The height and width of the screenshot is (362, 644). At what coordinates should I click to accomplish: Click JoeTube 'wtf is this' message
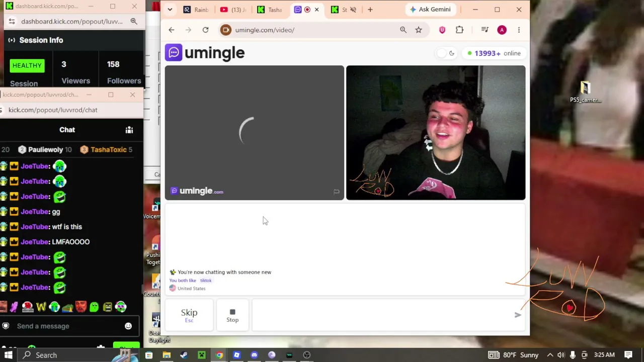coord(67,227)
